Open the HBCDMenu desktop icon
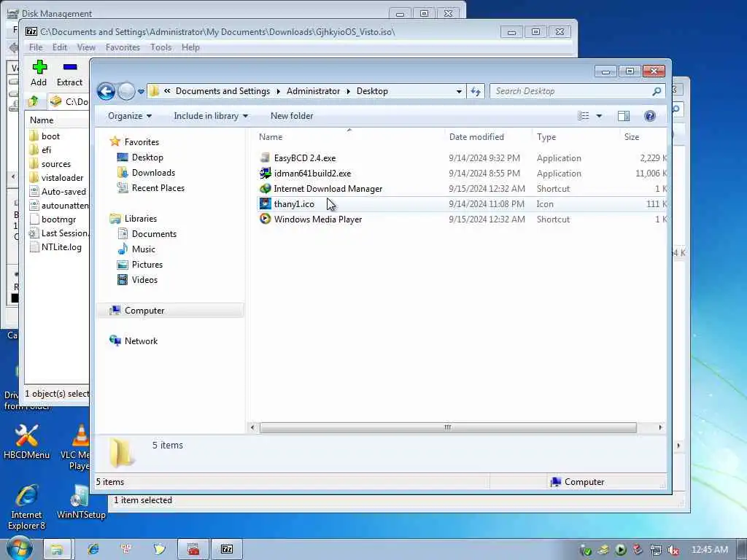 [26, 442]
